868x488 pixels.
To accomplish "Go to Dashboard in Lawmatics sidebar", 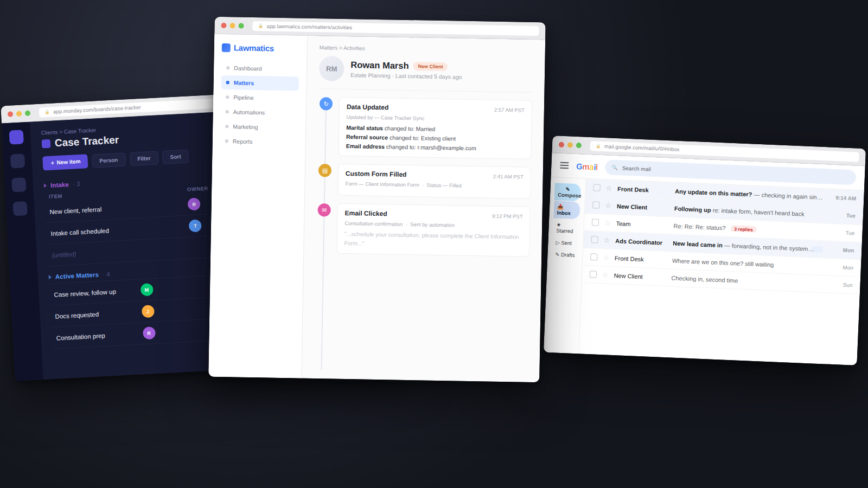I will [260, 68].
